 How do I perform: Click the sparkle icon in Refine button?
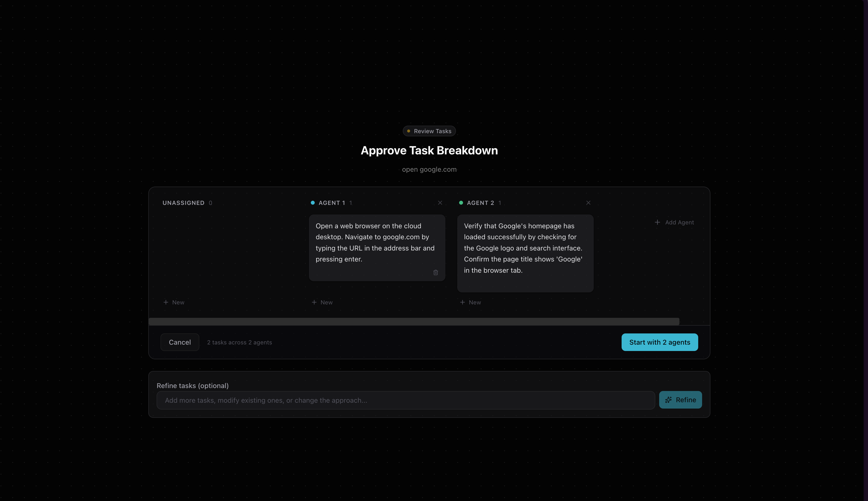(x=668, y=400)
